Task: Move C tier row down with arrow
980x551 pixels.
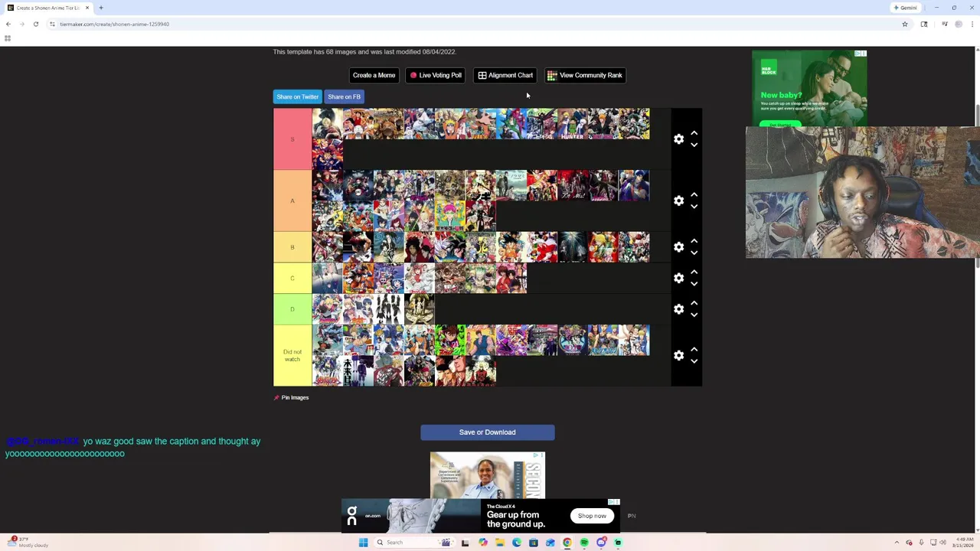Action: [x=694, y=284]
